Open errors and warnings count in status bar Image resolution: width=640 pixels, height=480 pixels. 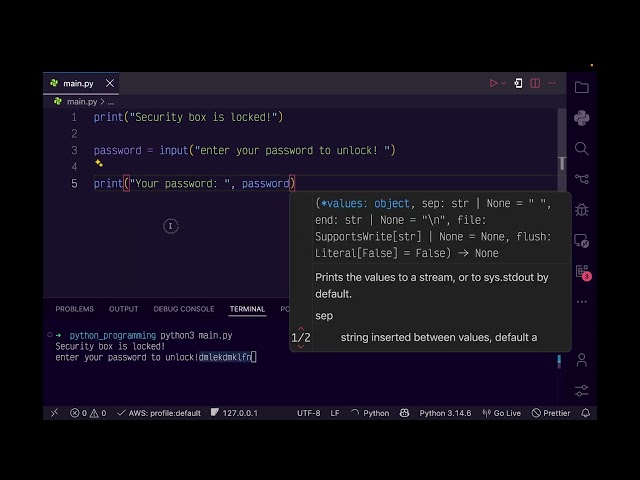(x=88, y=413)
